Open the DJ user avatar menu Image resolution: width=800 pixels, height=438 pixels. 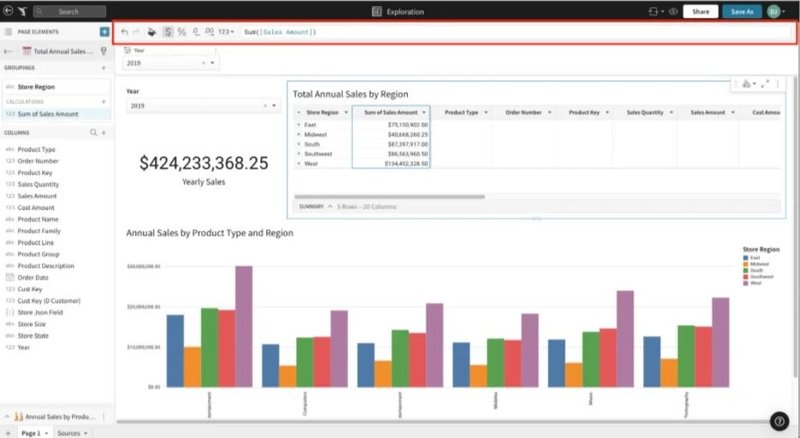pyautogui.click(x=774, y=11)
